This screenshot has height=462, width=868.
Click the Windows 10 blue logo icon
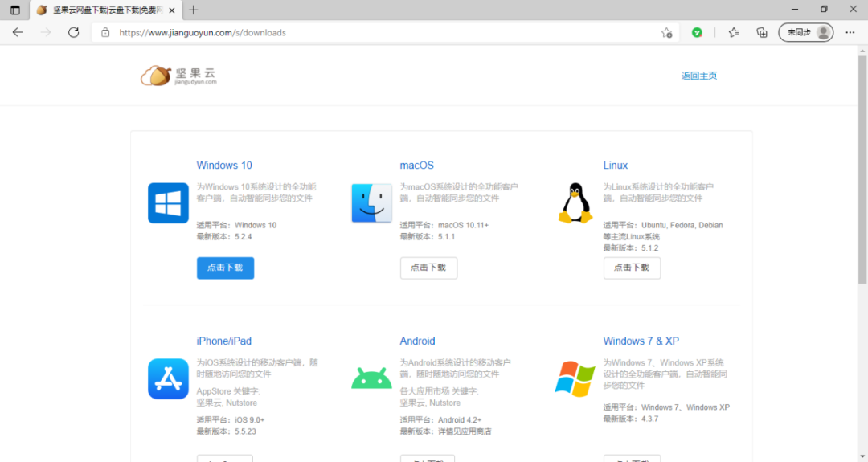[168, 203]
